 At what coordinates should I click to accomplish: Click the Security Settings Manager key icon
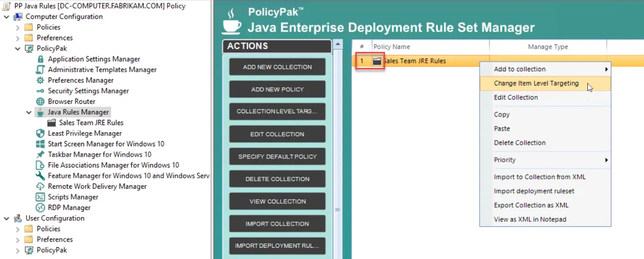click(x=40, y=91)
